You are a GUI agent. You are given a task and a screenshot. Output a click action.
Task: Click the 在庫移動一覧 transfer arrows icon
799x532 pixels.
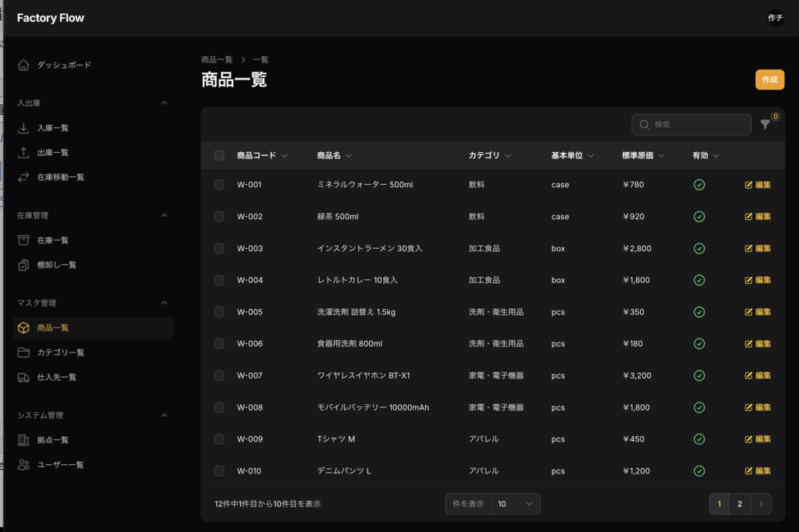click(23, 177)
